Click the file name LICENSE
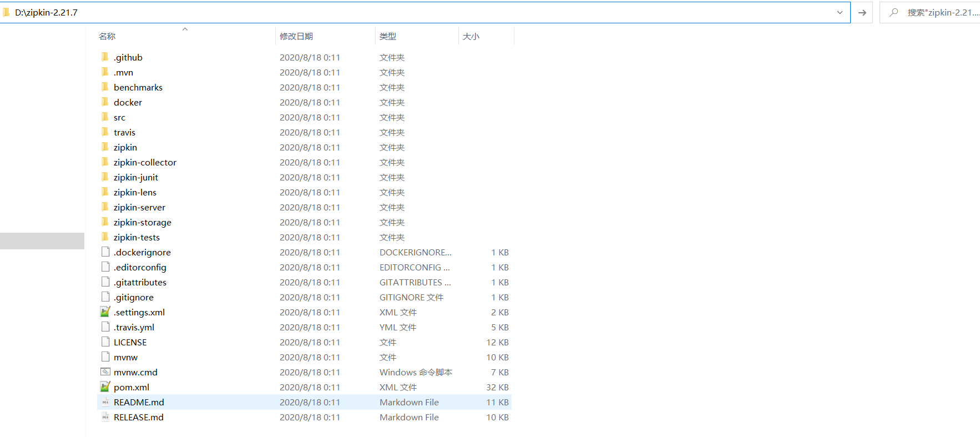Image resolution: width=980 pixels, height=437 pixels. 130,342
